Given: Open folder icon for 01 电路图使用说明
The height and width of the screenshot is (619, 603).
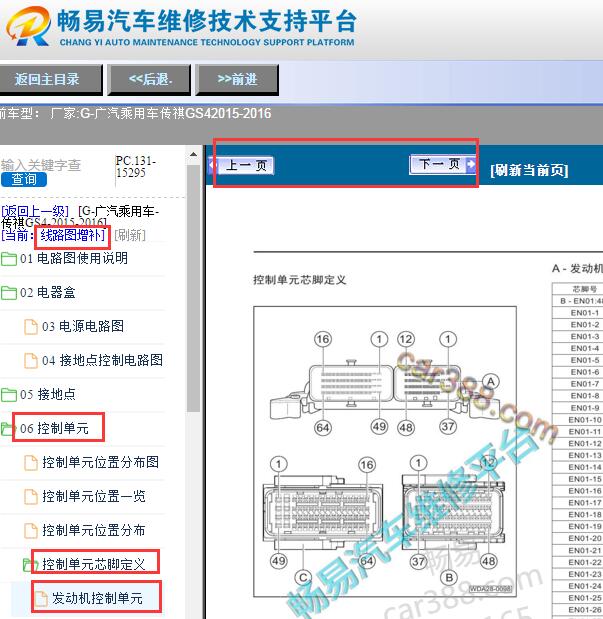Looking at the screenshot, I should (8, 259).
